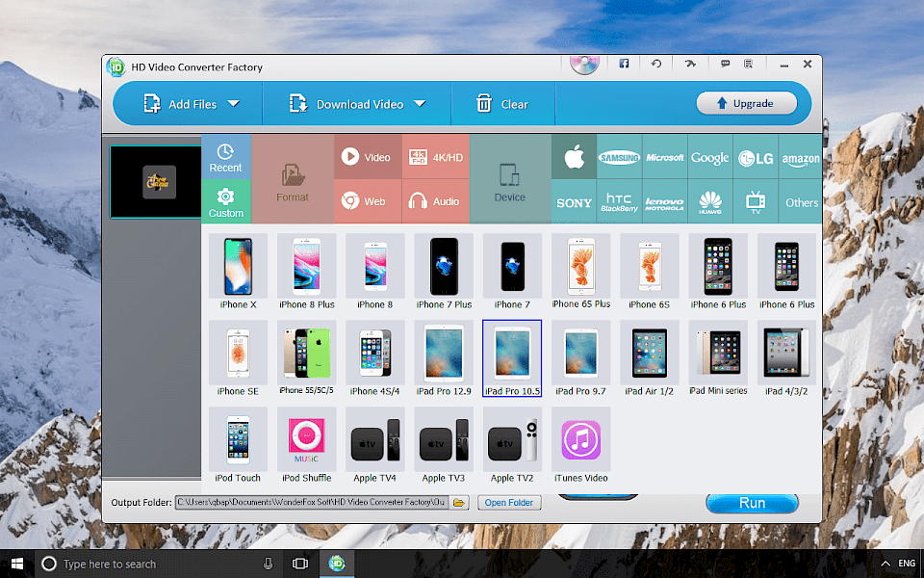
Task: Choose the Microsoft brand icon
Action: coord(665,157)
